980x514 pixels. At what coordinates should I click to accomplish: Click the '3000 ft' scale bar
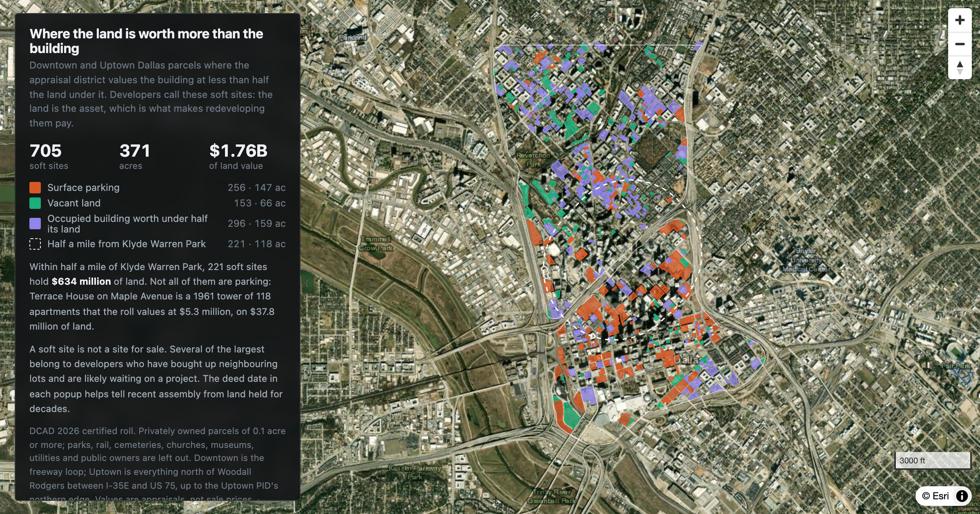coord(933,461)
